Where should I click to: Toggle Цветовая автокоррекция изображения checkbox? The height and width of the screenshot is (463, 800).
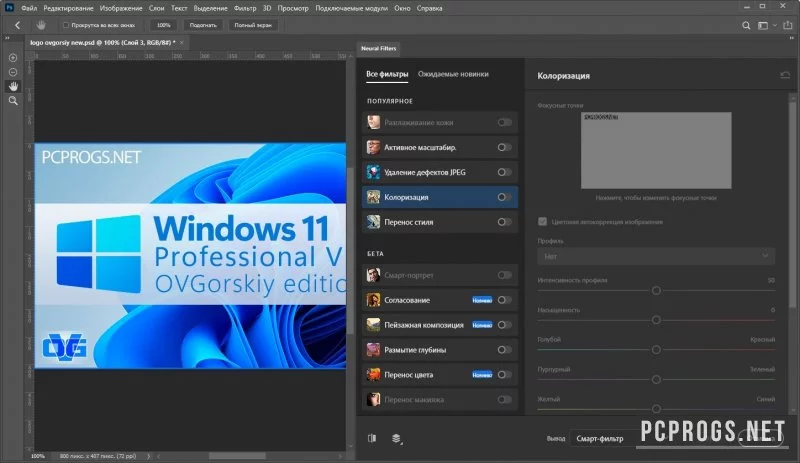(542, 222)
